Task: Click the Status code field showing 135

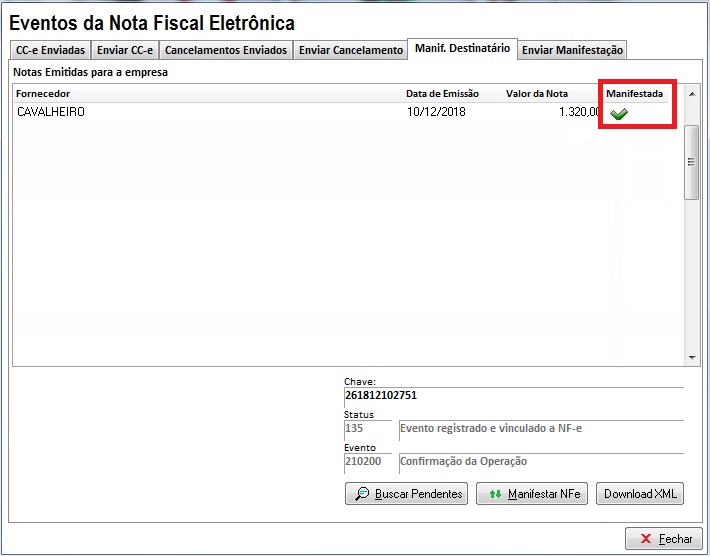Action: (x=368, y=429)
